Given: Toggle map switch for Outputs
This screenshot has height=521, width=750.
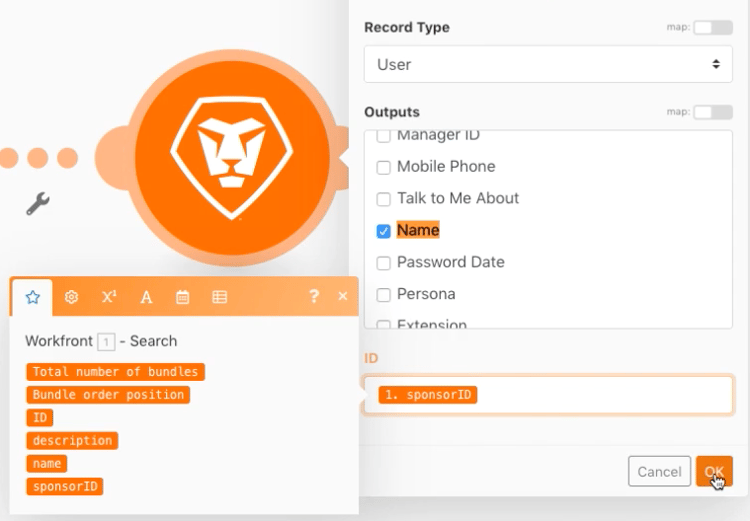Looking at the screenshot, I should (x=713, y=112).
